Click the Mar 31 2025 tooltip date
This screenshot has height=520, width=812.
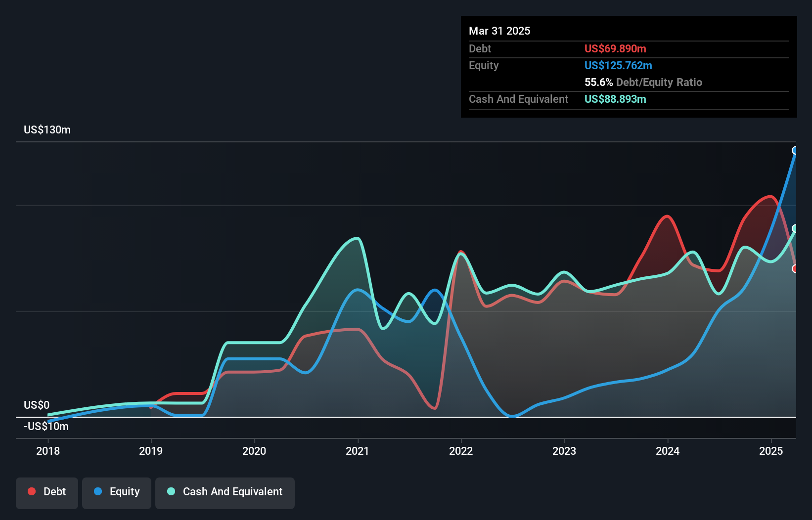(499, 31)
